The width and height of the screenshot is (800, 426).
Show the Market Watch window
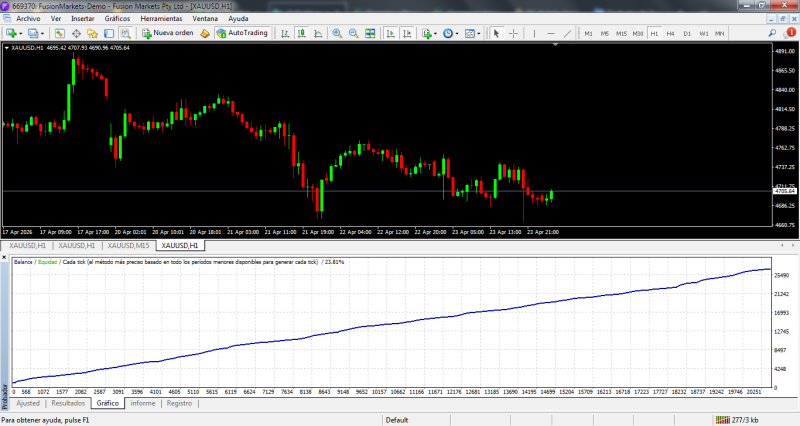[x=60, y=33]
